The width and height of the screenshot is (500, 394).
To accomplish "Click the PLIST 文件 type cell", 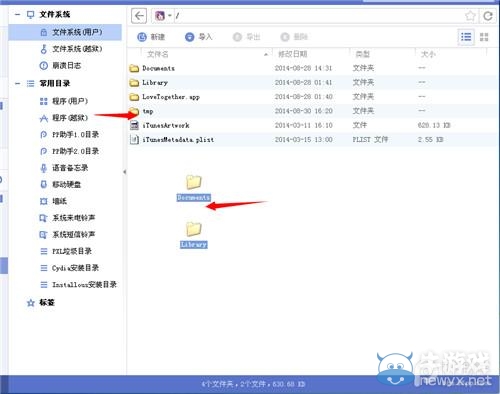I will click(370, 140).
